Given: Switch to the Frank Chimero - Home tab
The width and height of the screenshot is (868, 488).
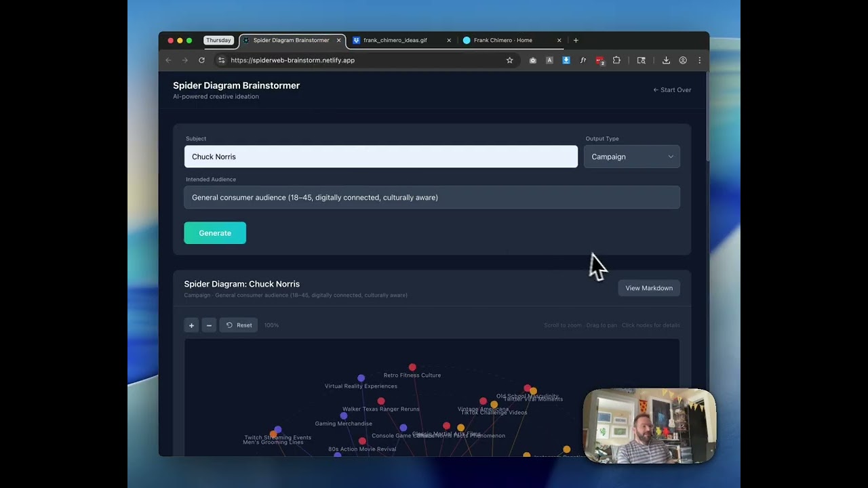Looking at the screenshot, I should [511, 40].
